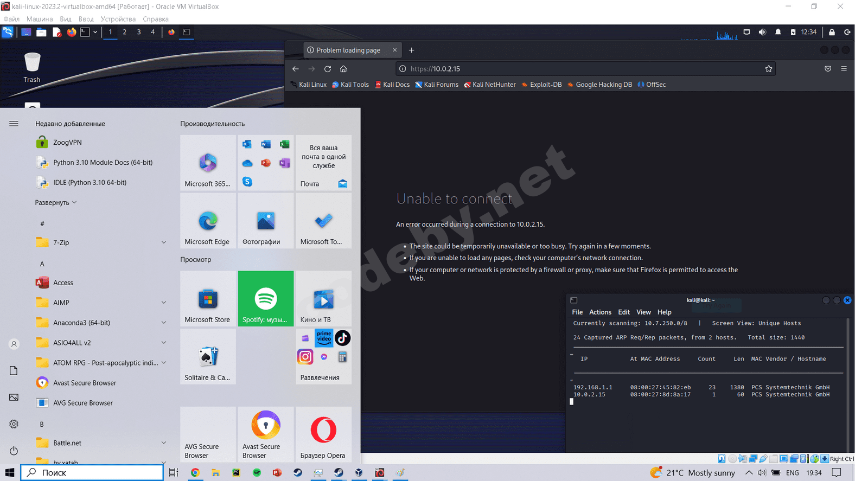The width and height of the screenshot is (868, 481).
Task: Click the Kali volume speaker icon
Action: (762, 32)
